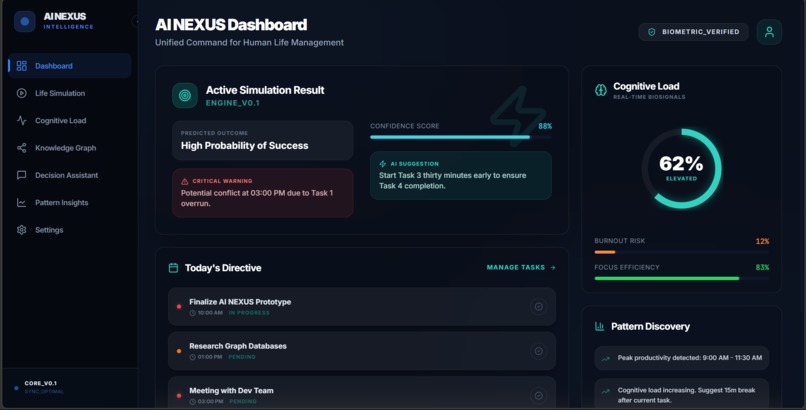Click the shield icon in the biometric badge
Image resolution: width=806 pixels, height=410 pixels.
(652, 32)
